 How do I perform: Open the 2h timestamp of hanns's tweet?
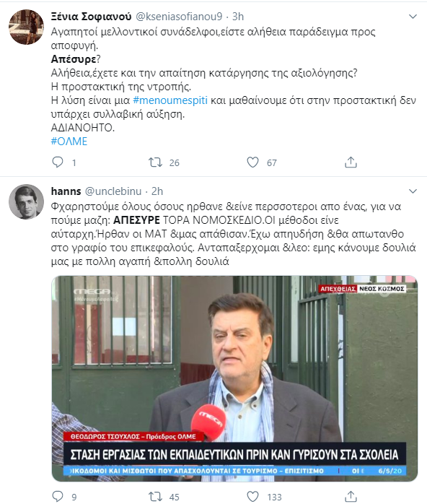pyautogui.click(x=157, y=191)
